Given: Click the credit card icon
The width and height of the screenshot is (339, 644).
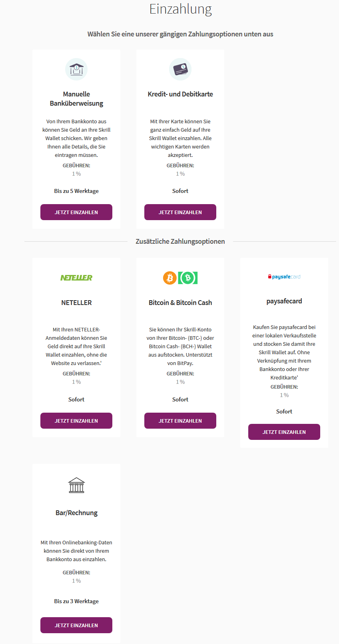Looking at the screenshot, I should pos(180,69).
